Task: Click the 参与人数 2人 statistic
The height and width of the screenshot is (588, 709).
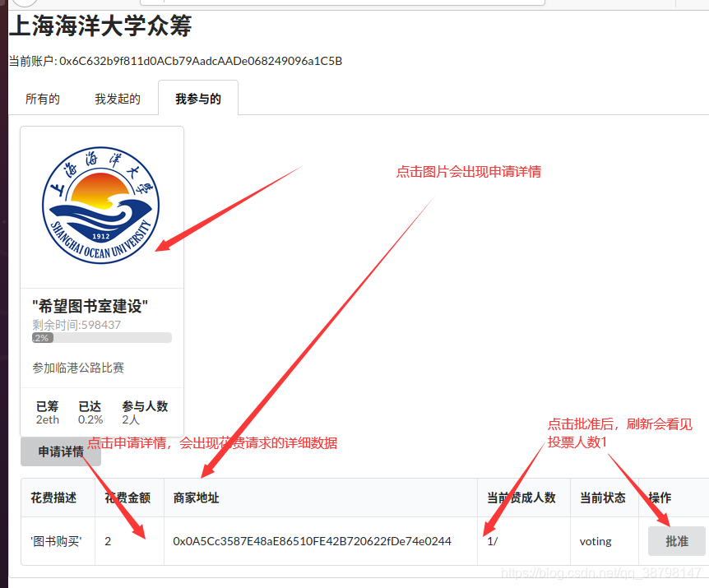Action: pos(145,413)
